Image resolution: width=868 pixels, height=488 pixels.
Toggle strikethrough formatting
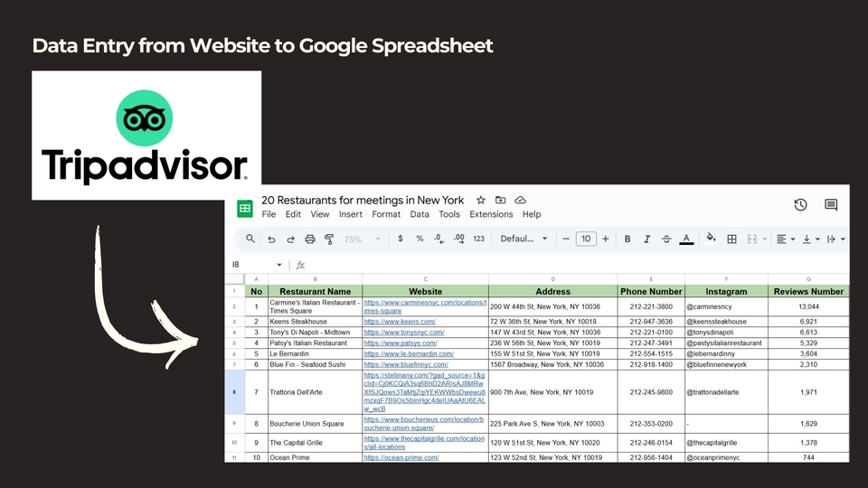666,239
